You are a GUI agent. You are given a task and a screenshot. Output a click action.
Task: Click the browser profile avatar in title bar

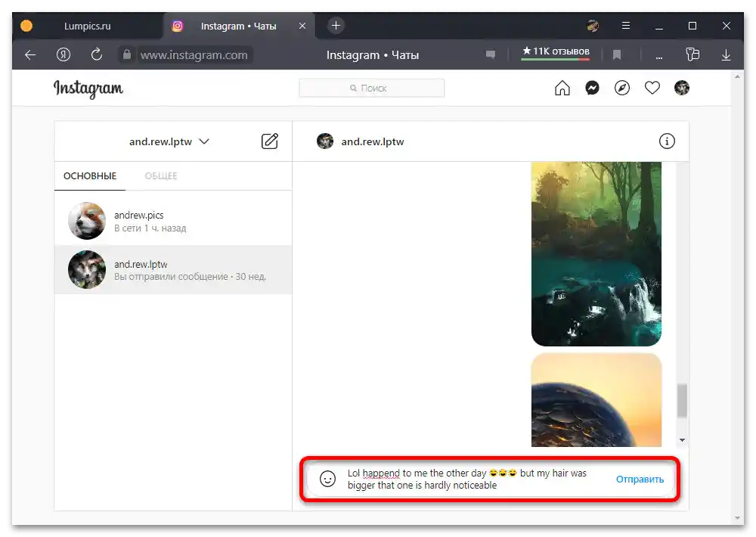point(593,26)
